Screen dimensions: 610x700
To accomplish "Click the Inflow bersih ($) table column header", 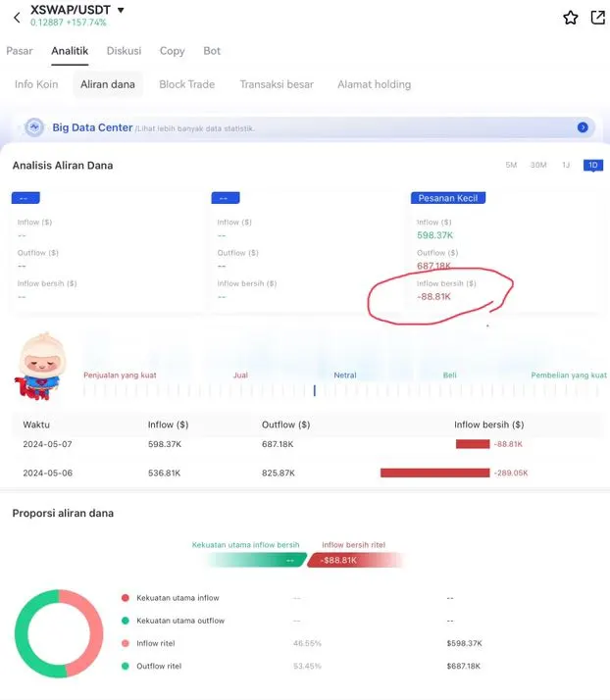I will pyautogui.click(x=489, y=425).
